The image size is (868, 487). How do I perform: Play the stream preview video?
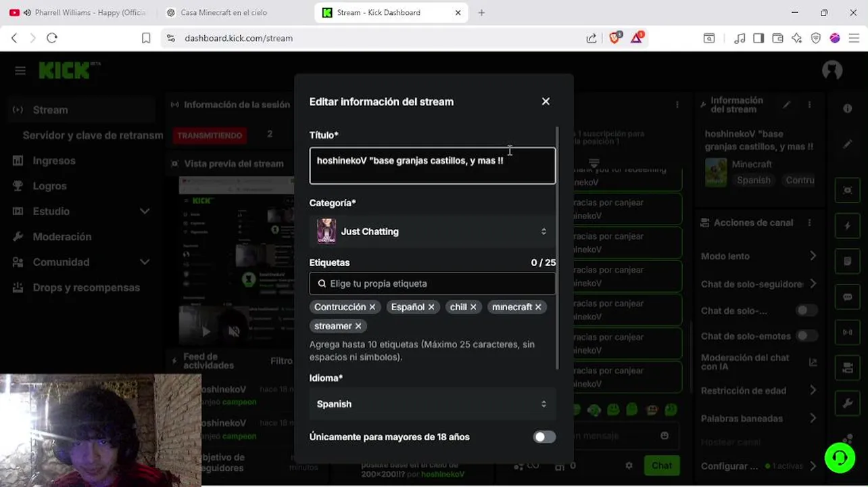point(206,331)
